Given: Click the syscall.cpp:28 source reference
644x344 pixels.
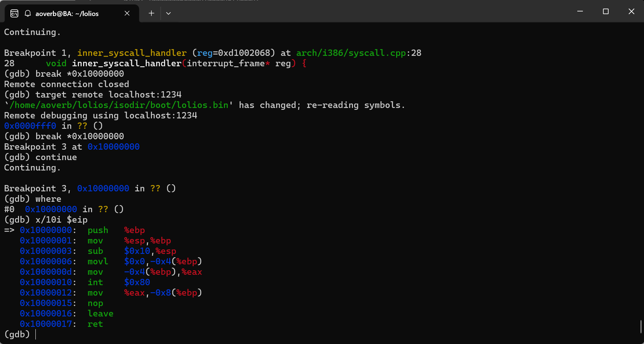Looking at the screenshot, I should (x=359, y=53).
